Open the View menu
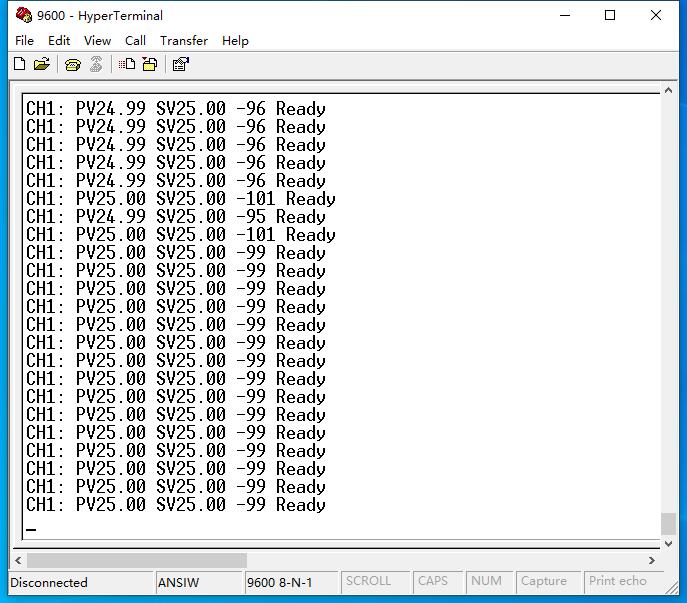Viewport: 687px width, 603px height. [x=97, y=41]
